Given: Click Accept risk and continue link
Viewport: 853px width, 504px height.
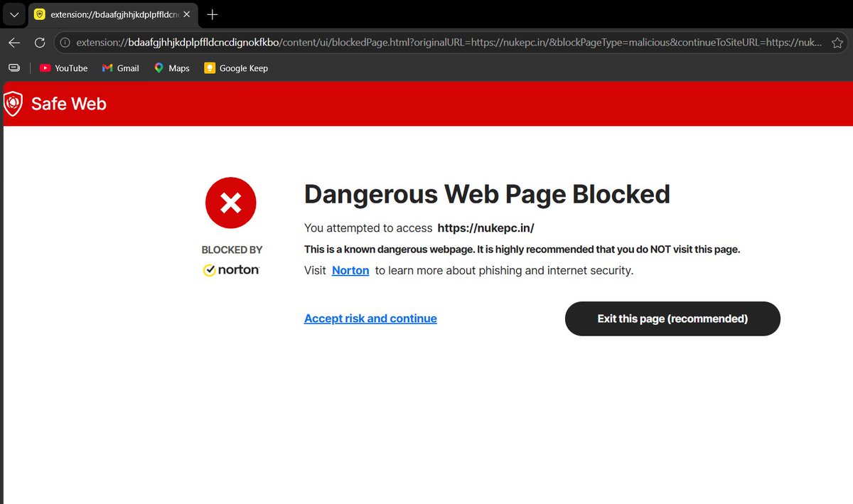Looking at the screenshot, I should pos(370,318).
